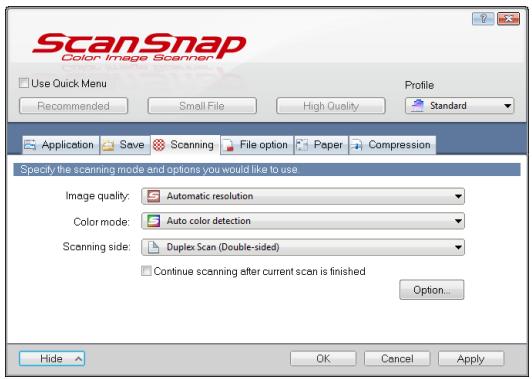
Task: Click the Auto color detection icon
Action: coord(153,221)
